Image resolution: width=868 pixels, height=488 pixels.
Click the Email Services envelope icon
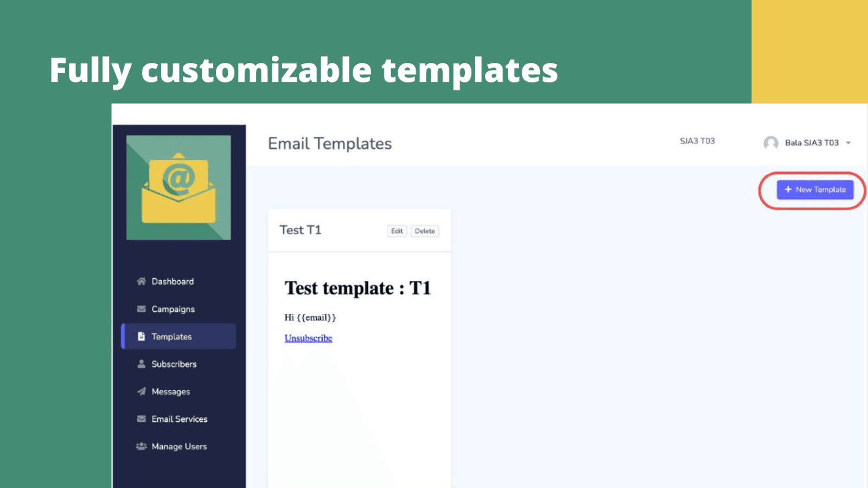[142, 419]
